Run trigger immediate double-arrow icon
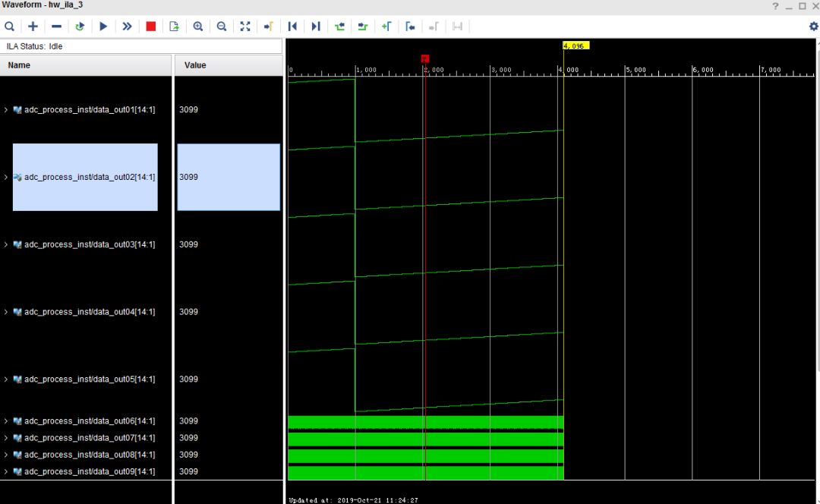 pyautogui.click(x=127, y=26)
